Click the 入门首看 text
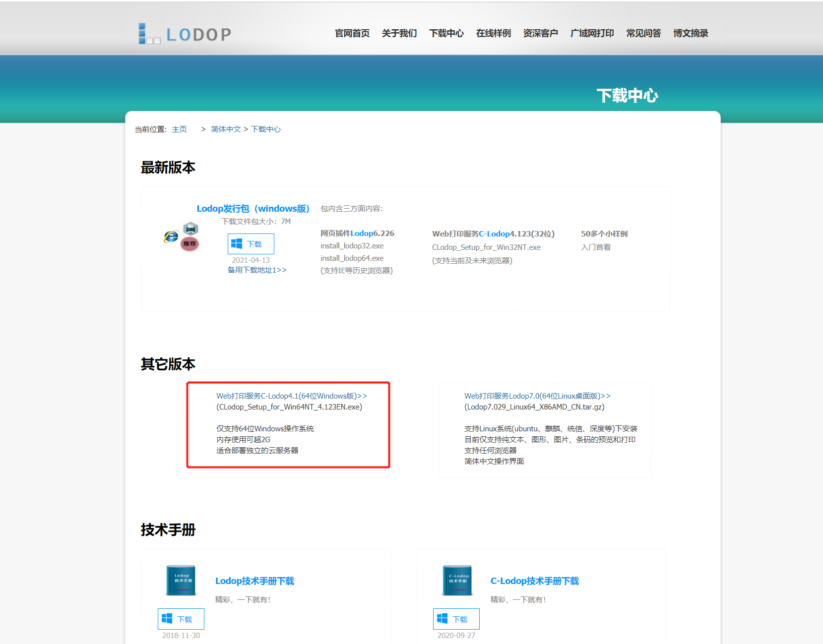 point(596,247)
